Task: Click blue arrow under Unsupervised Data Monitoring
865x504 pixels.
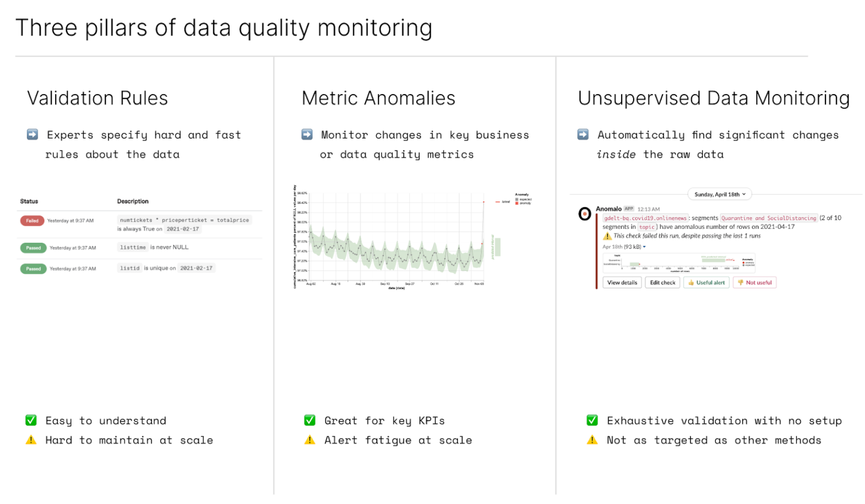Action: click(x=582, y=134)
